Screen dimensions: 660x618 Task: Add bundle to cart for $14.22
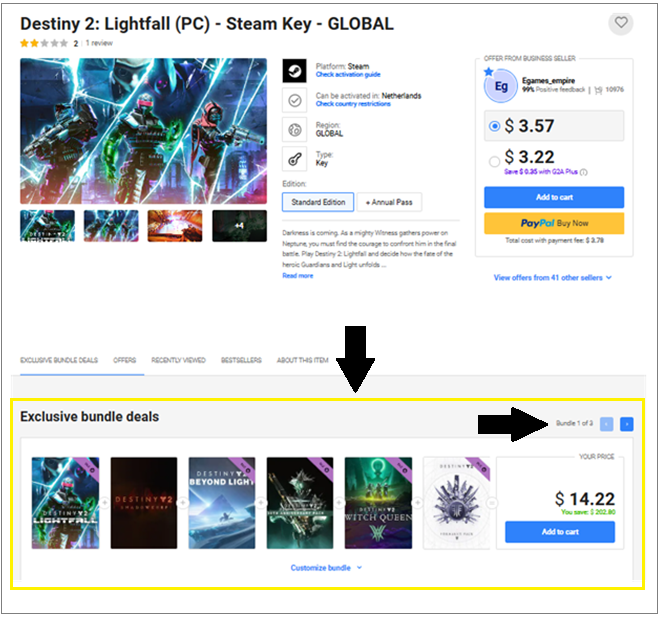(x=559, y=532)
